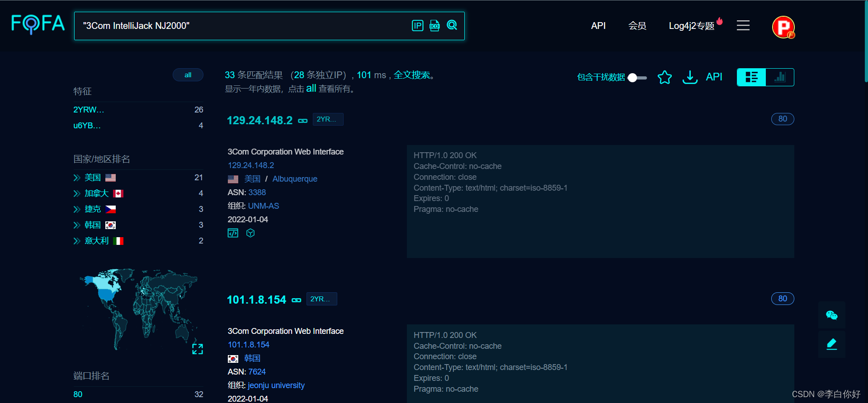Click the fullscreen expand icon on world map
The image size is (868, 403).
pos(198,349)
